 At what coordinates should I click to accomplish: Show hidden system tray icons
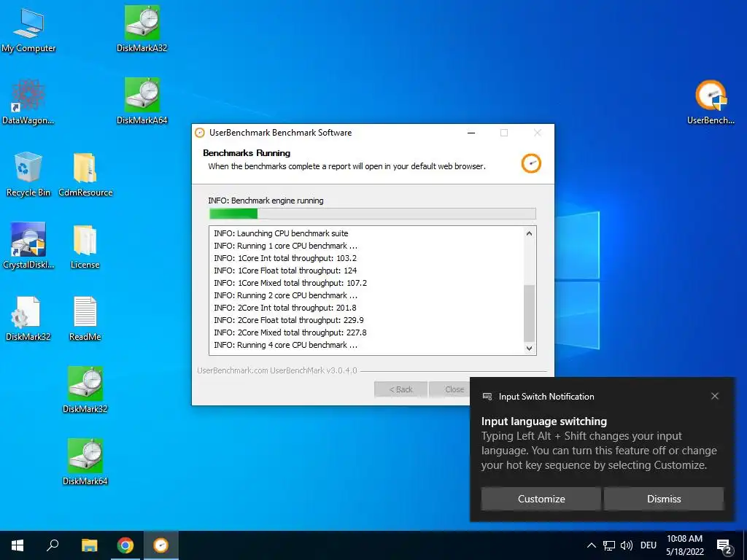tap(591, 545)
